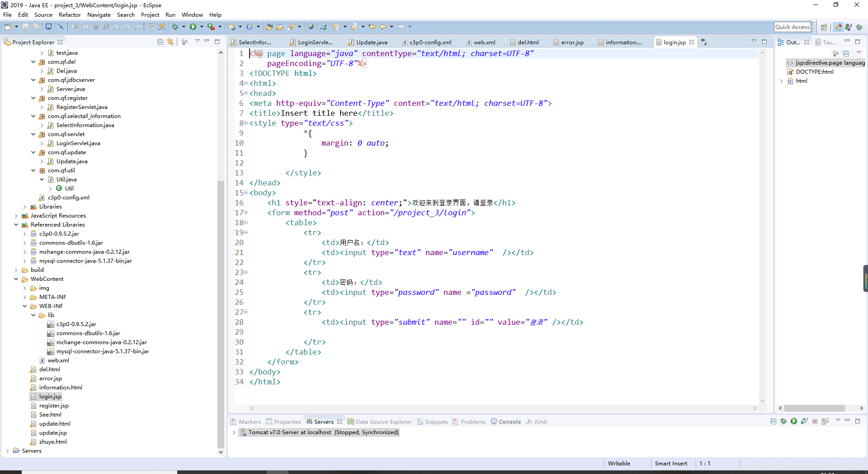Screen dimensions: 868x474
Task: Toggle the fold marker on line 15 body tag
Action: (245, 193)
